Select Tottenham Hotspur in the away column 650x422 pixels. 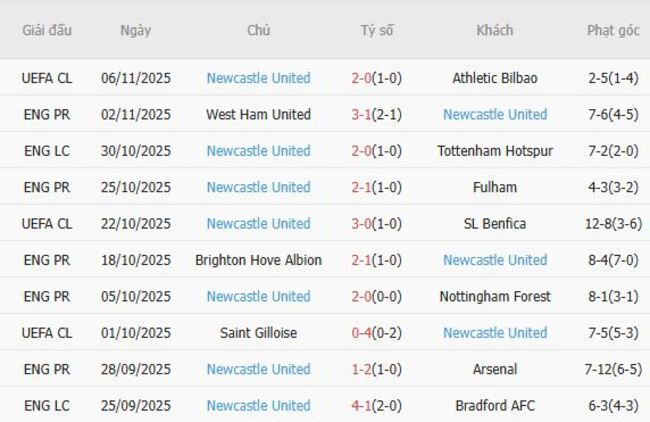tap(494, 151)
